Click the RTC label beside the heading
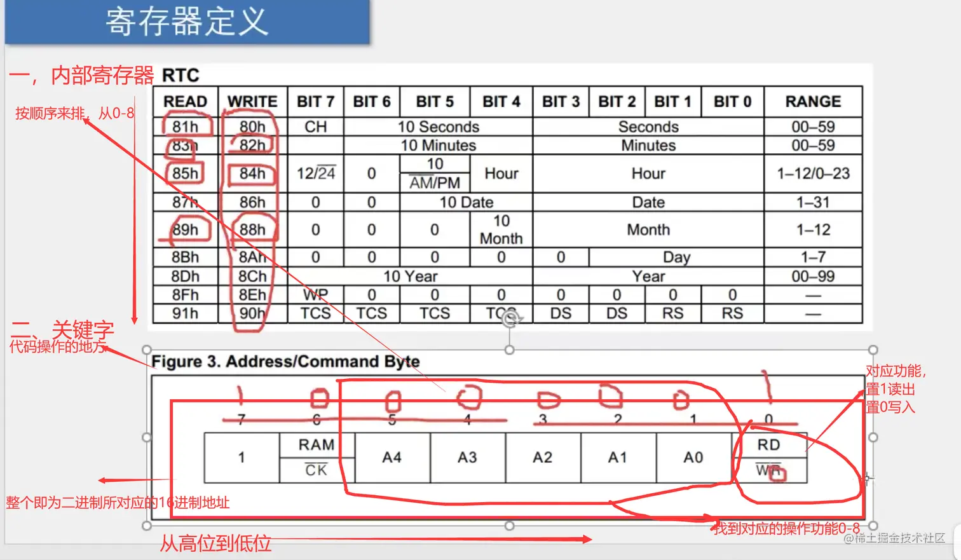 [181, 75]
